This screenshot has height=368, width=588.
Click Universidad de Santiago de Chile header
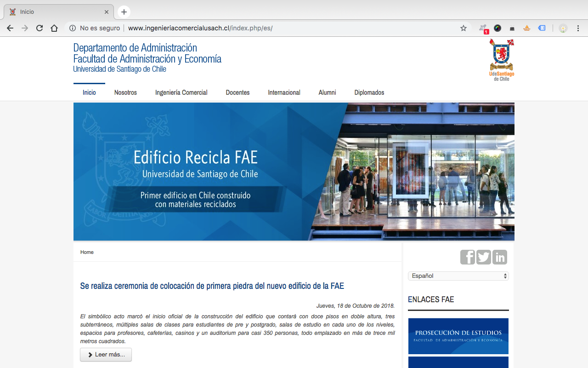[119, 69]
